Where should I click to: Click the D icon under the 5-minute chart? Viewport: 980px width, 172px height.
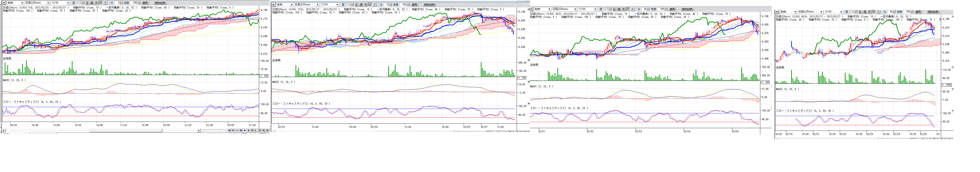[x=252, y=131]
